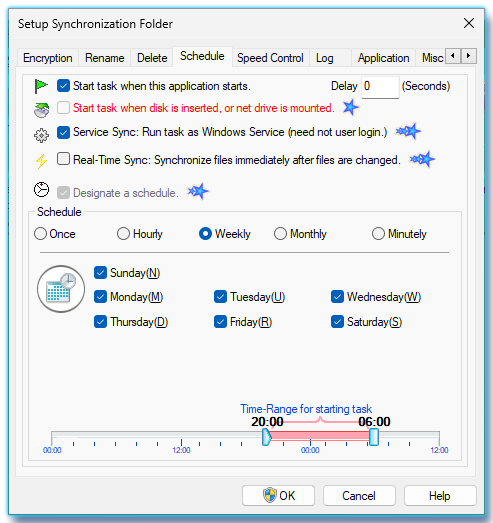
Task: Uncheck Wednesday(W)
Action: 337,297
